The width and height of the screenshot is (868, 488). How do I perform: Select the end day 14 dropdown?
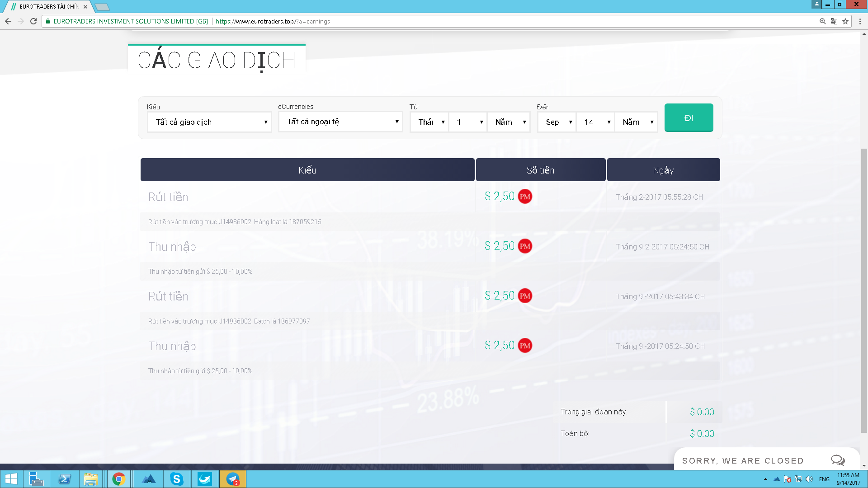pyautogui.click(x=595, y=122)
